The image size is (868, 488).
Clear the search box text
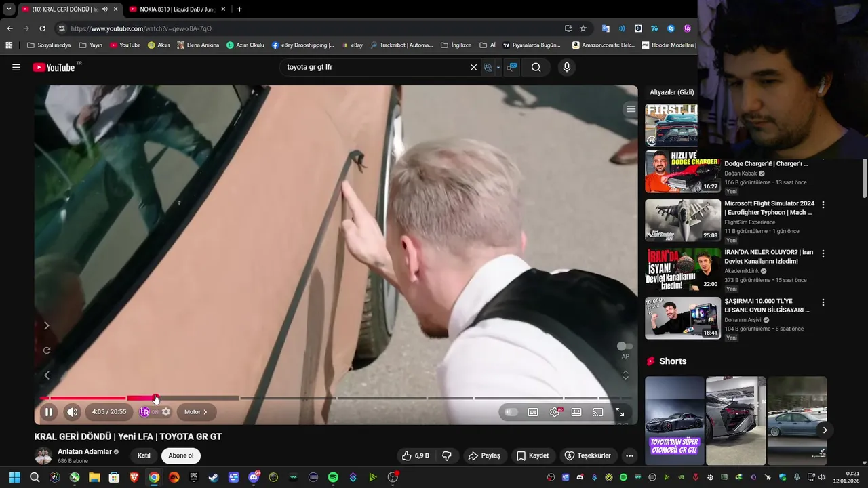point(473,67)
